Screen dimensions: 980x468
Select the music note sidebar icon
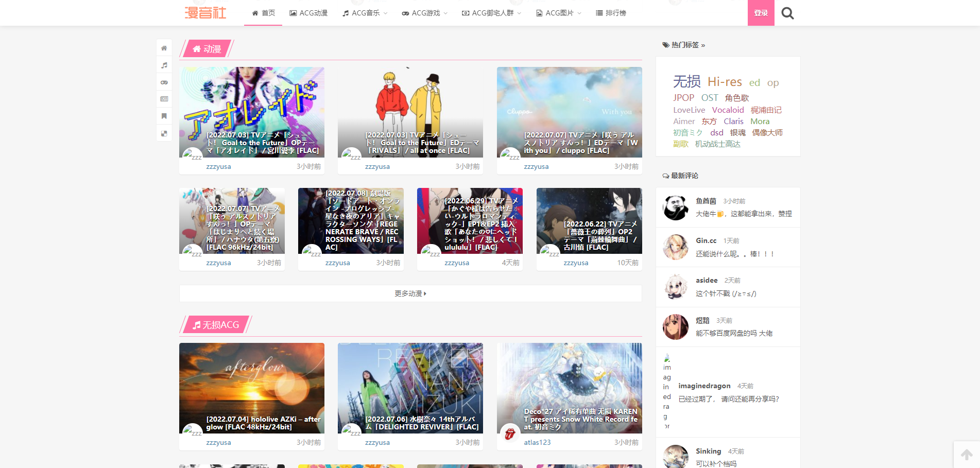(x=164, y=65)
